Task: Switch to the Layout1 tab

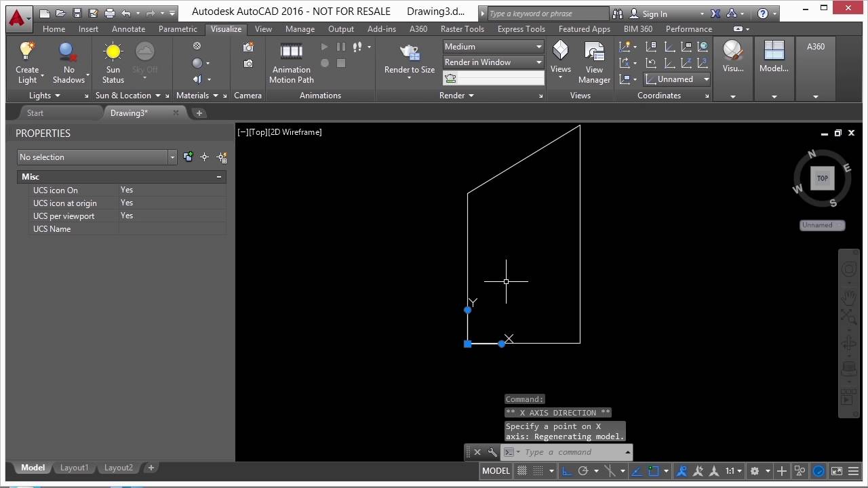Action: coord(74,468)
